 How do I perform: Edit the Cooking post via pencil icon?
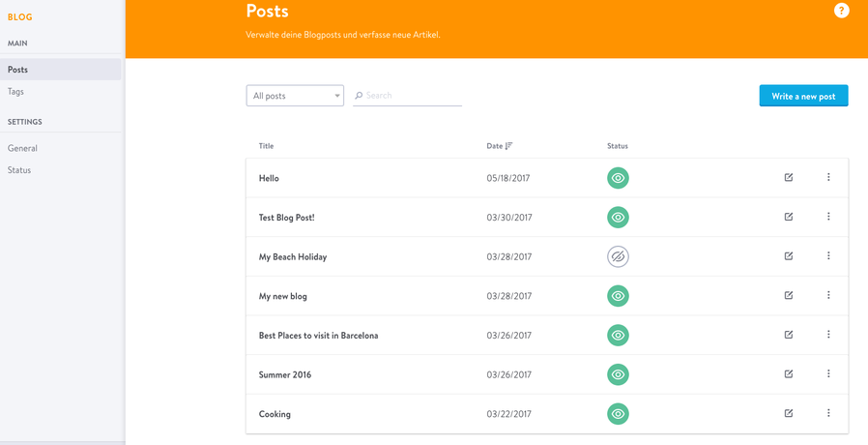pyautogui.click(x=789, y=413)
